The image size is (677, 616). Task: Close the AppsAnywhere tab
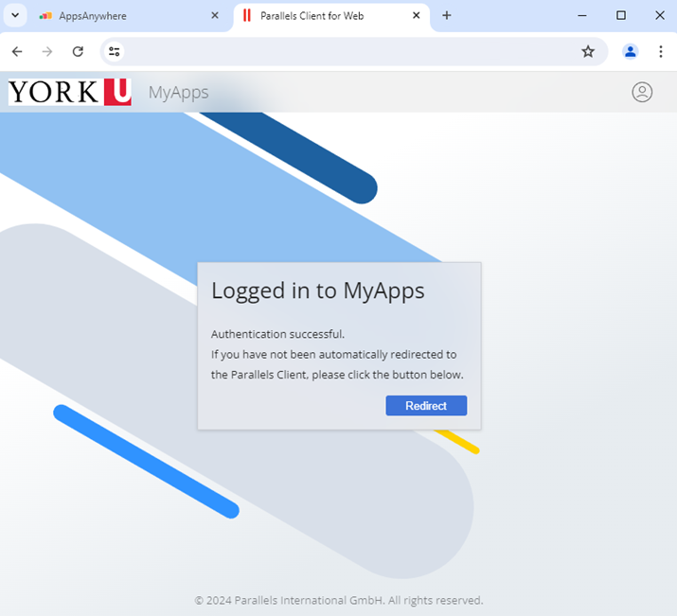coord(215,15)
